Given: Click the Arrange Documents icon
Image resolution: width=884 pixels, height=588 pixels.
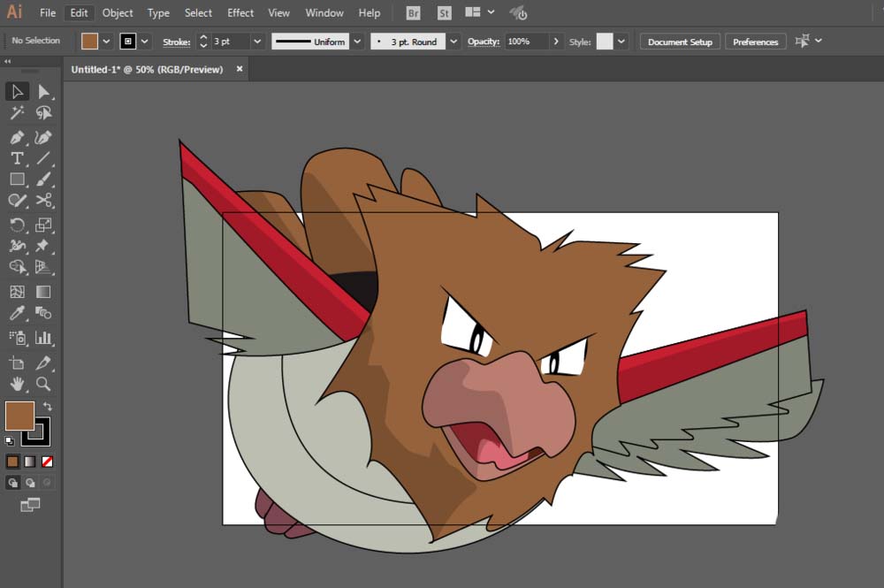Looking at the screenshot, I should pyautogui.click(x=472, y=11).
